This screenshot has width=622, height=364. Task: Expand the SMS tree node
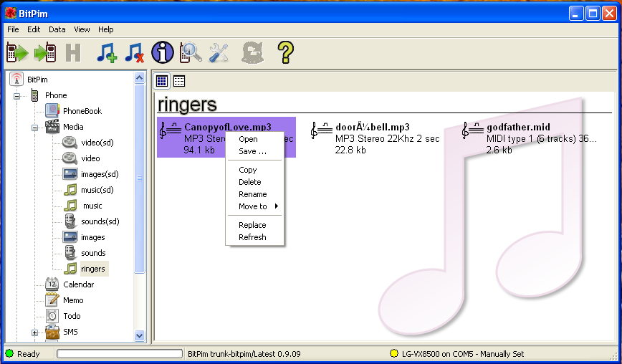click(x=35, y=332)
